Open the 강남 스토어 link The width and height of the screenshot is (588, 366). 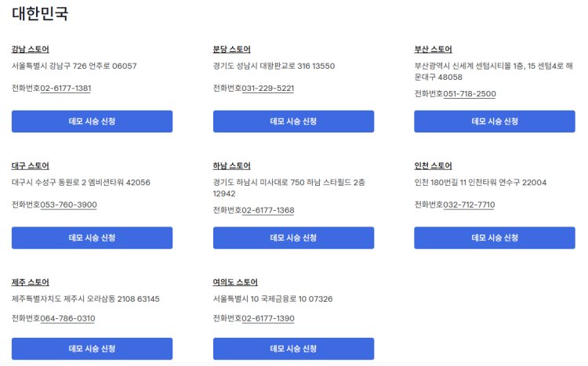click(31, 49)
